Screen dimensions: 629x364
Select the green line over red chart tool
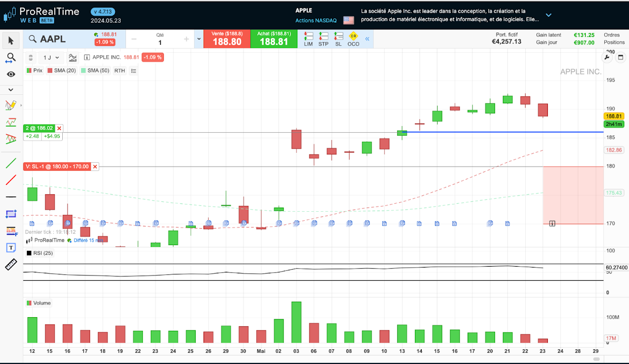coord(11,122)
